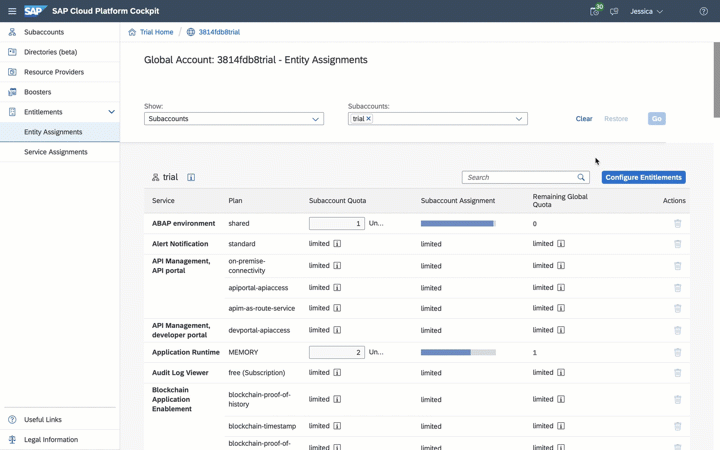Screen dimensions: 720x450
Task: Delete the devportal-apiaccess plan entitlement
Action: [677, 330]
